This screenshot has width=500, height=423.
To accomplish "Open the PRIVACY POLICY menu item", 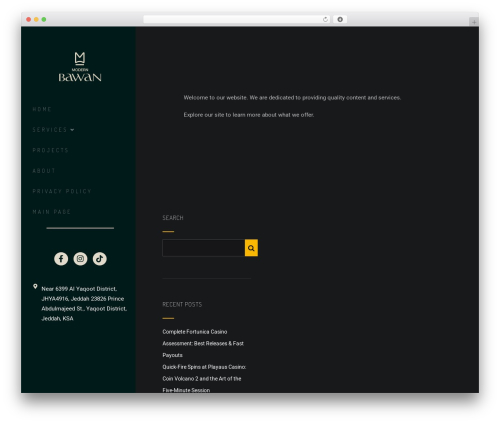I will (62, 191).
